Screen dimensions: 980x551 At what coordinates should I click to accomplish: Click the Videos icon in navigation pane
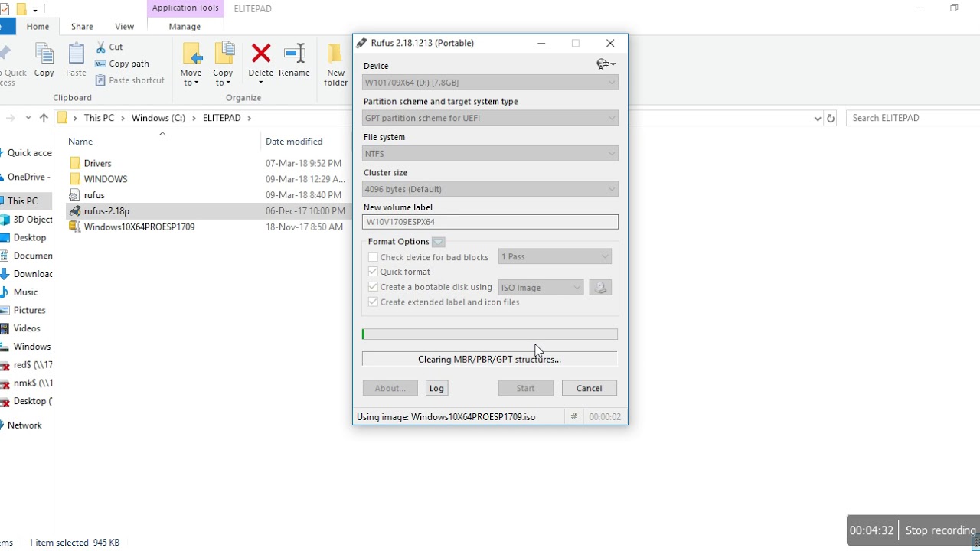click(x=5, y=328)
